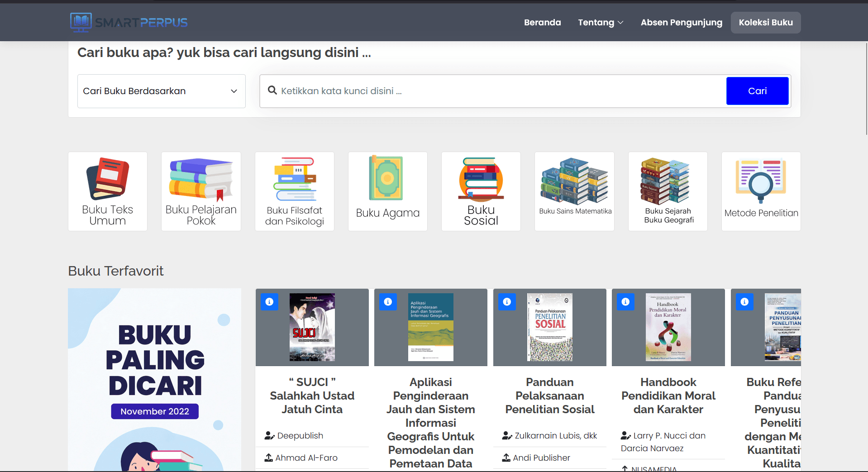Click info icon on Buku Referensi Panduan card
The image size is (868, 472).
pos(744,302)
